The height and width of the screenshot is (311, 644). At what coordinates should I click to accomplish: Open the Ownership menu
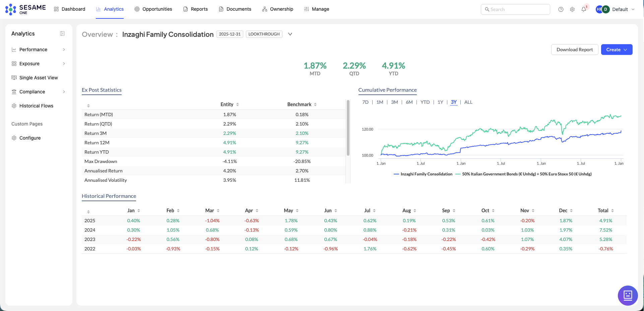[278, 9]
